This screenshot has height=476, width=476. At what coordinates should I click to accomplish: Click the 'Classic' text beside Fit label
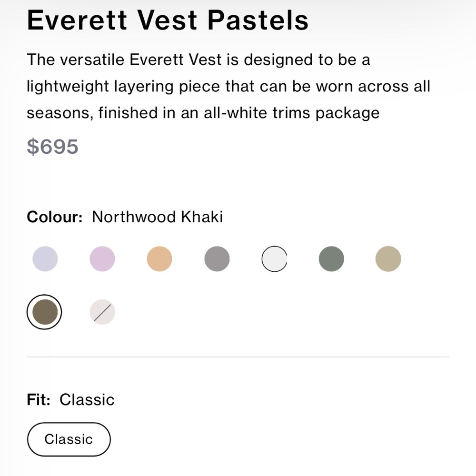(87, 399)
